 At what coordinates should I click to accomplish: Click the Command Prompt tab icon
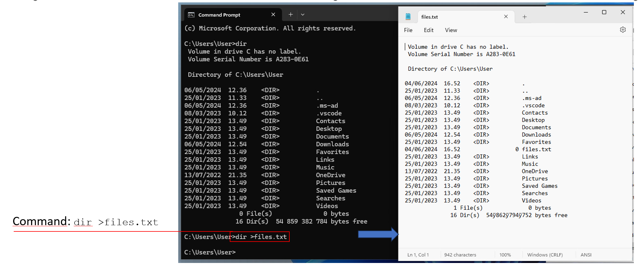point(191,15)
